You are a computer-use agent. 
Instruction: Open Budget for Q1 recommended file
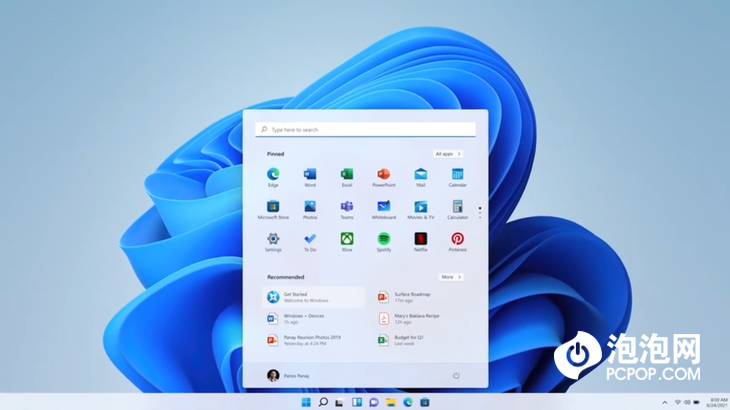pyautogui.click(x=410, y=340)
